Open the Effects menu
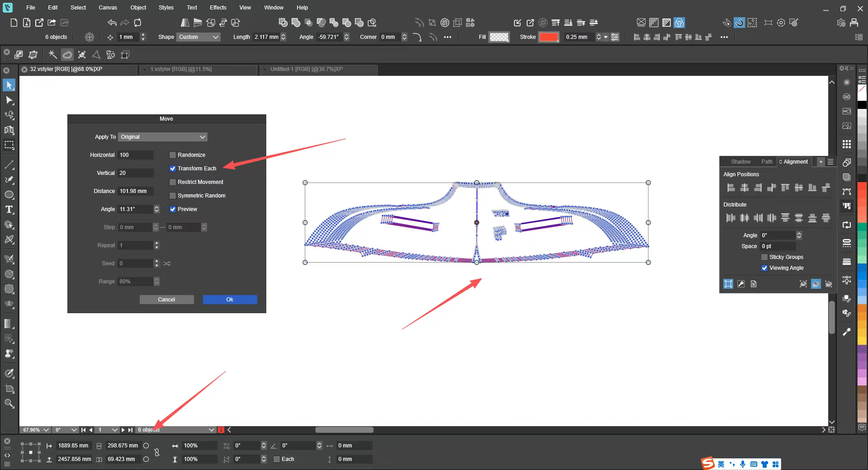Viewport: 868px width, 470px height. 218,8
